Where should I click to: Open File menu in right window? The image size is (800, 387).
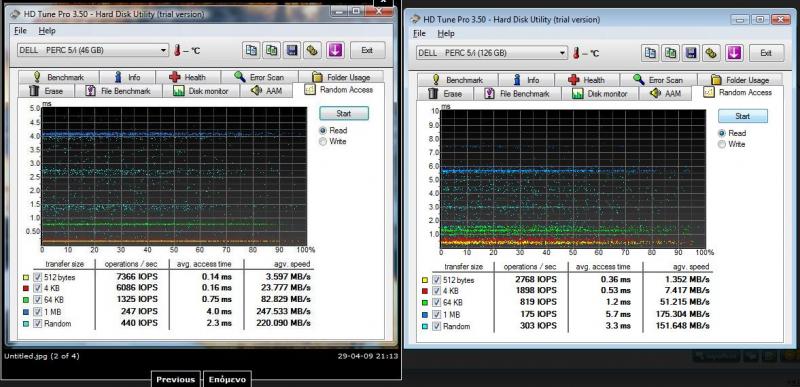click(419, 33)
